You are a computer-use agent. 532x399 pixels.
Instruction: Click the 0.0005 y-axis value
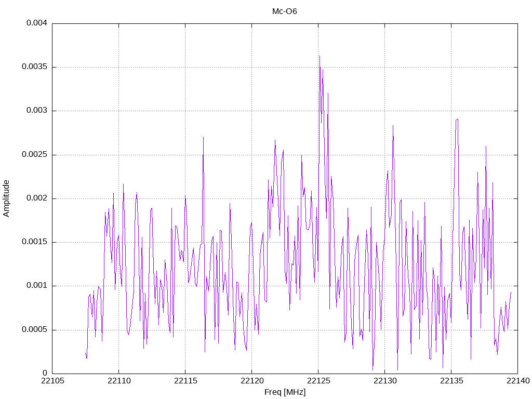[x=34, y=330]
